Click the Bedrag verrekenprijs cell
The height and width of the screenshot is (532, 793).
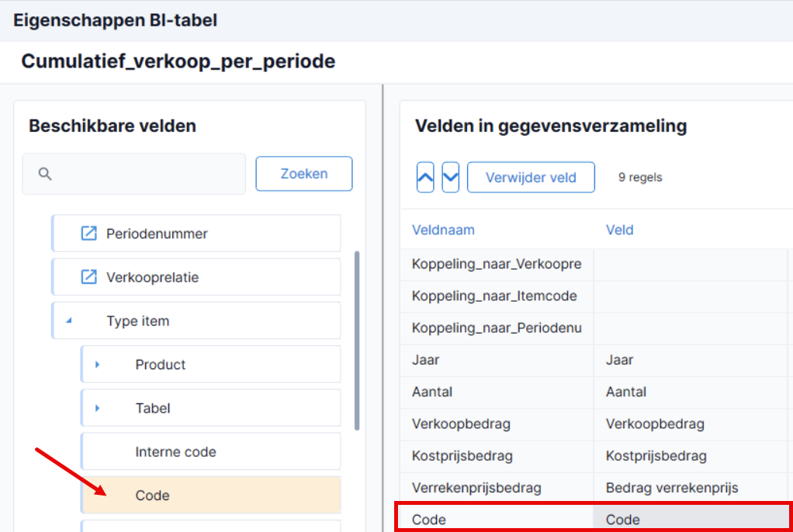point(672,488)
